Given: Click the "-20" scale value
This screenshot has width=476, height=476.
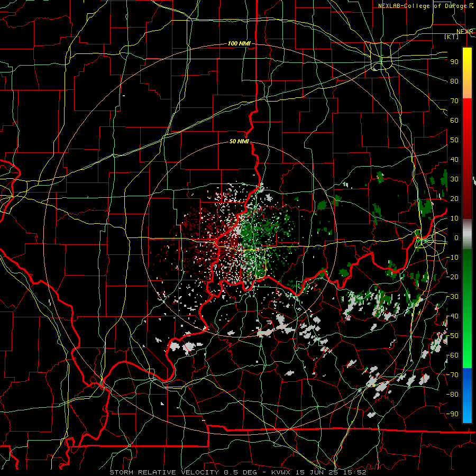Looking at the screenshot, I should [452, 277].
